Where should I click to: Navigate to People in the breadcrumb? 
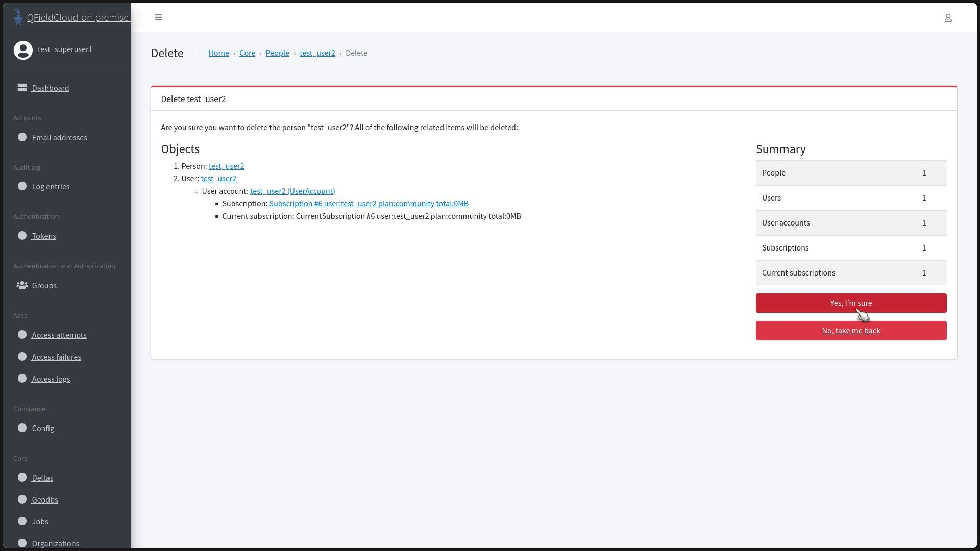click(277, 53)
